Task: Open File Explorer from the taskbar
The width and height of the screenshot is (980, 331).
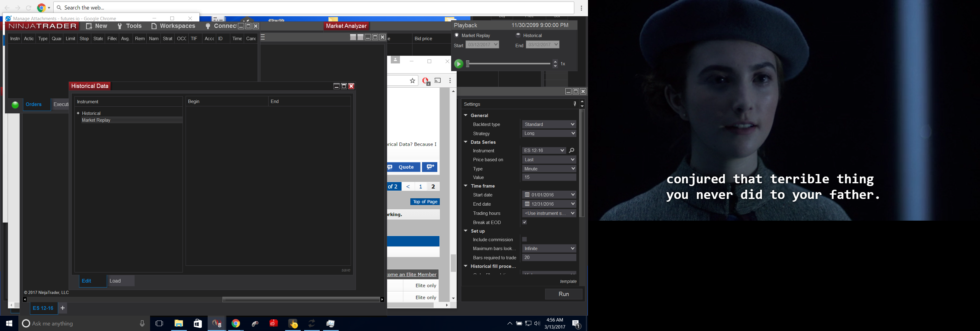Action: tap(179, 323)
